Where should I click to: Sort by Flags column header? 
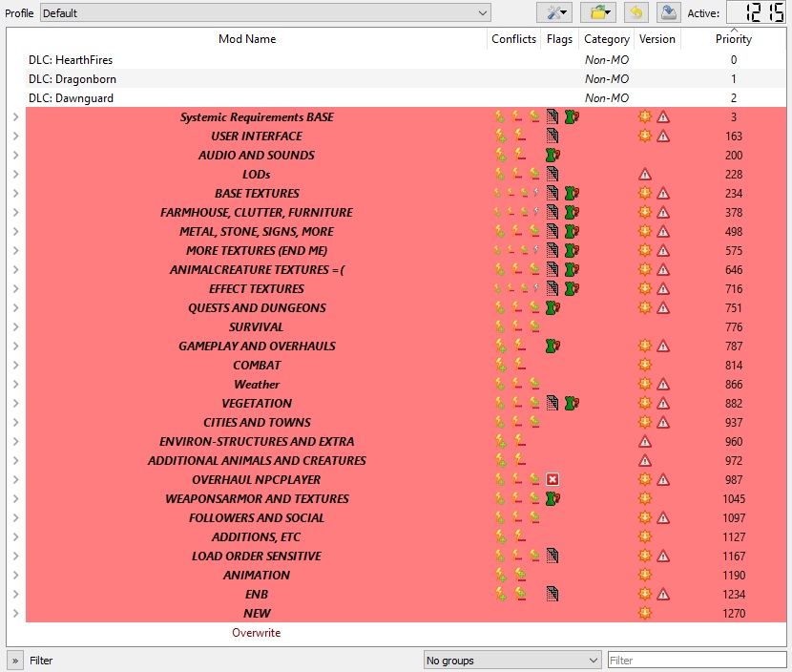pyautogui.click(x=559, y=39)
